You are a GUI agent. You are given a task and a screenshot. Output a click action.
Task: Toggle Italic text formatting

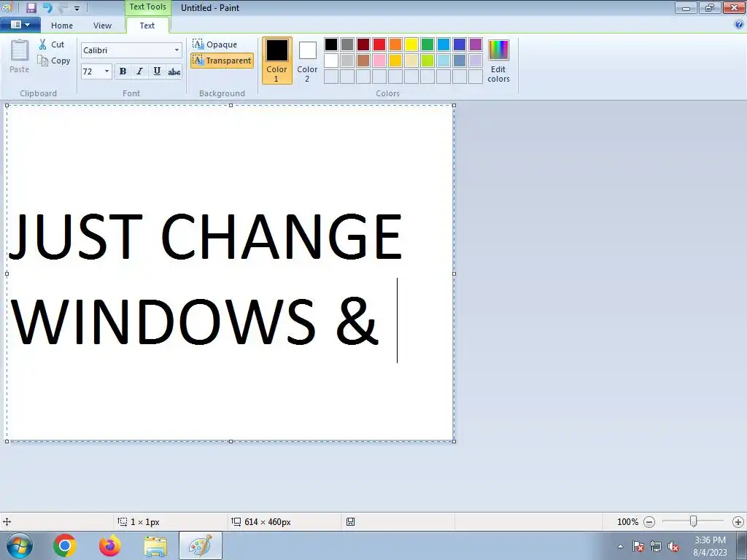click(139, 71)
